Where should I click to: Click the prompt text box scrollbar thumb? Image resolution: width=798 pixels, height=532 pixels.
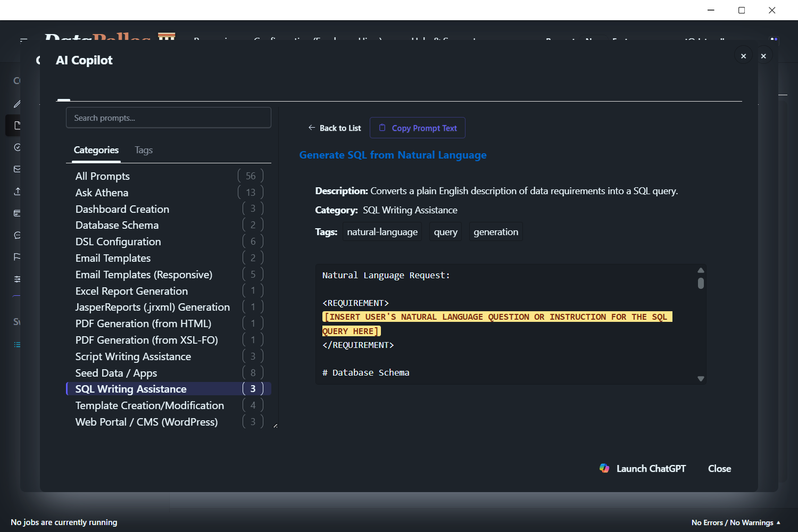[x=701, y=283]
